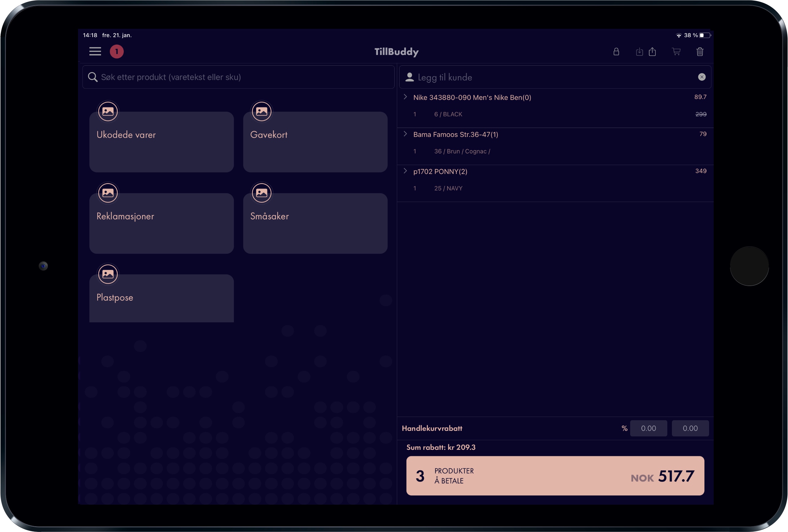Click the lock icon in header
788x532 pixels.
click(x=616, y=52)
